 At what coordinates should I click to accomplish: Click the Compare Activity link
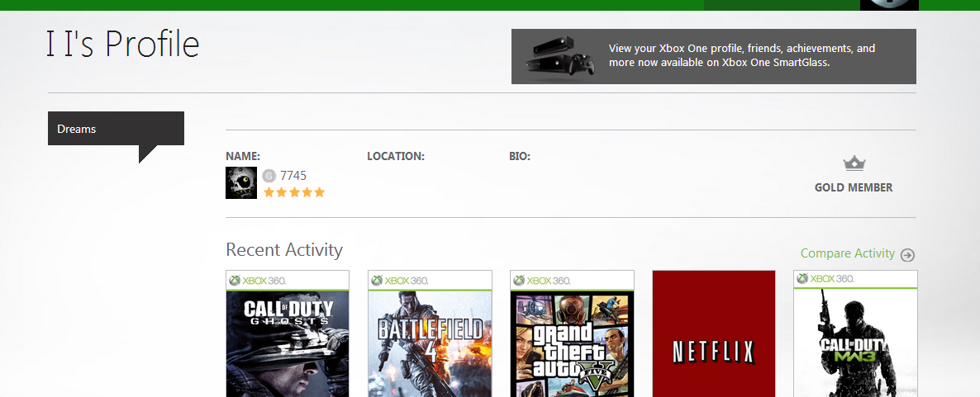[848, 253]
